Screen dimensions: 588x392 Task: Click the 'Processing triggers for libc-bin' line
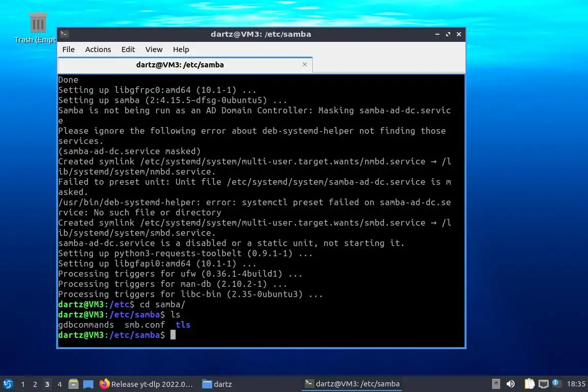coord(190,294)
